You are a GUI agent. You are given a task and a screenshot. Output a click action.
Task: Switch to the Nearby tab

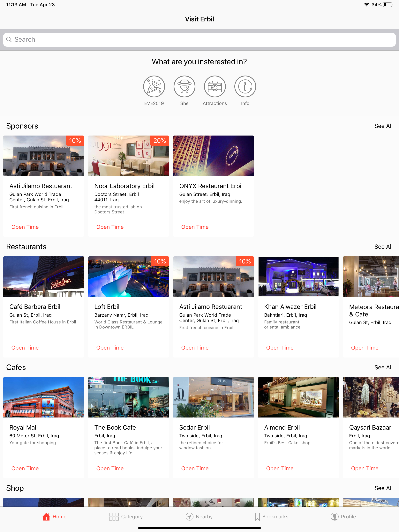[x=199, y=516]
